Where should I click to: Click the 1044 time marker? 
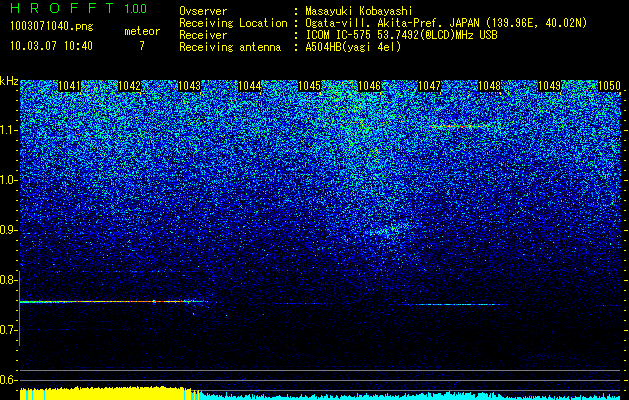250,86
